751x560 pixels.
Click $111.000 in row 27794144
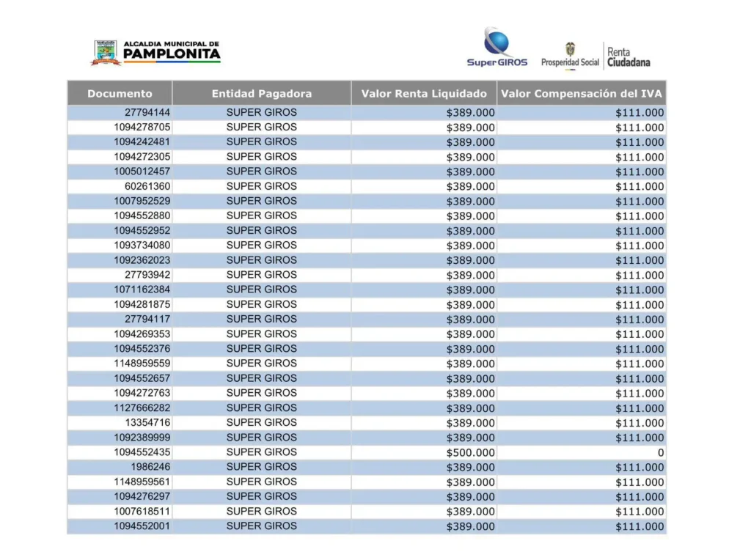pyautogui.click(x=640, y=113)
